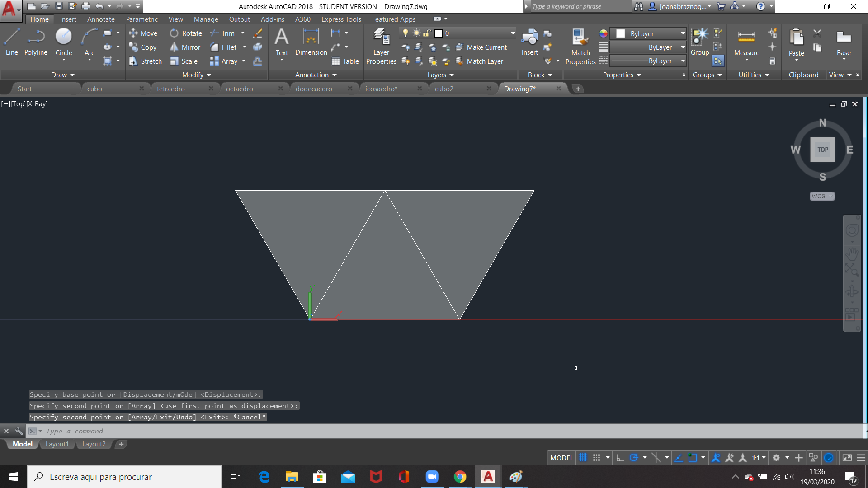Insert Text annotation tool
This screenshot has width=868, height=488.
[282, 42]
